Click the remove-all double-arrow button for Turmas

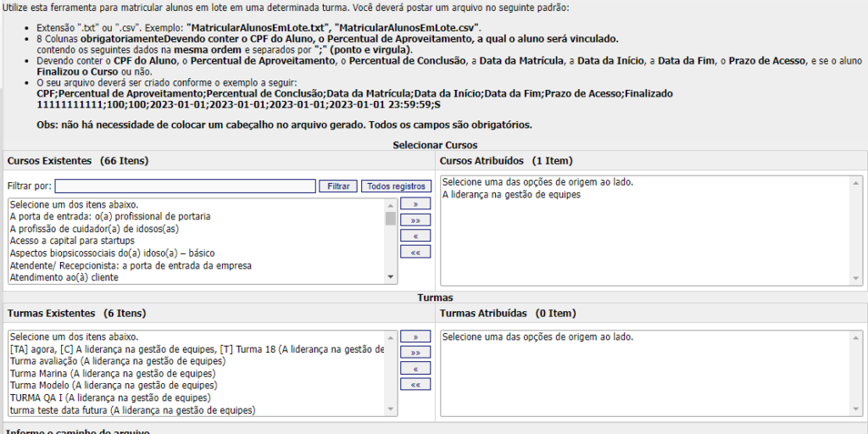[x=415, y=385]
